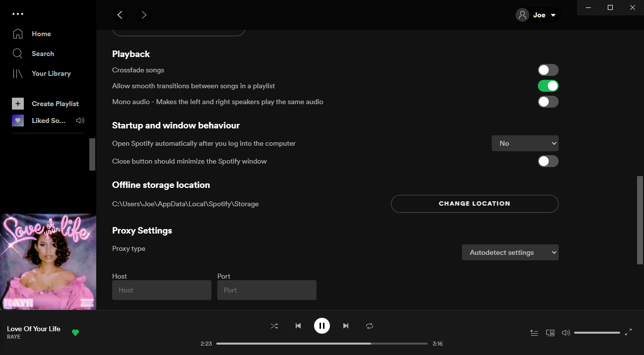Enable Crossfade songs
This screenshot has width=644, height=355.
point(548,69)
